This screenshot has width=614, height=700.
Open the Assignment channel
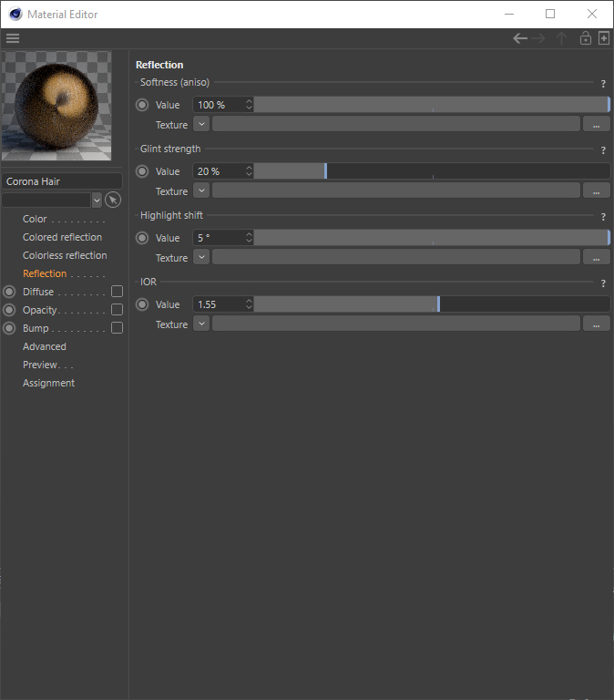48,383
